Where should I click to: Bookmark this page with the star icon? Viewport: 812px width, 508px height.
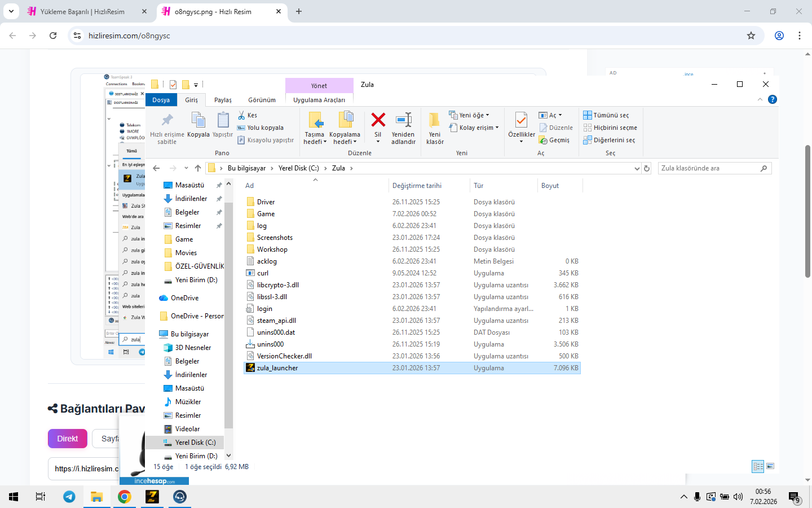tap(751, 36)
